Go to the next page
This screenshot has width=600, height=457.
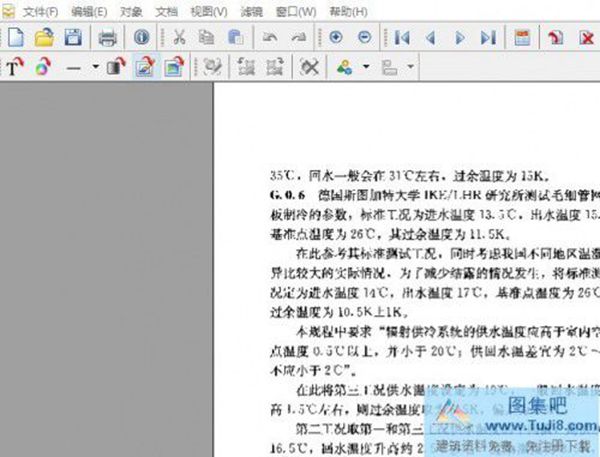[x=460, y=38]
